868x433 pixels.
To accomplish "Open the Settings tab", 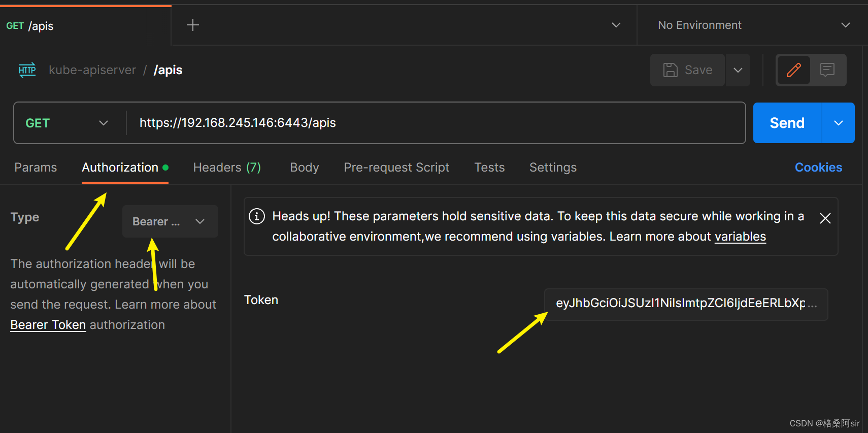I will point(553,168).
